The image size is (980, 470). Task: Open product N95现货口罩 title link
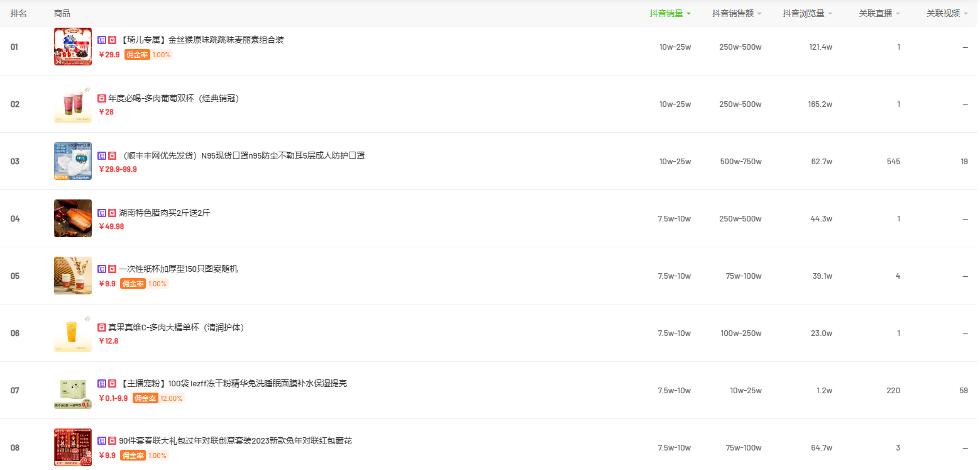241,155
